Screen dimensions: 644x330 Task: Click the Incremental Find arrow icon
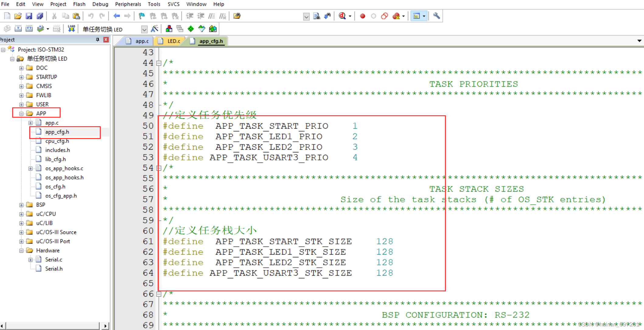tap(327, 16)
